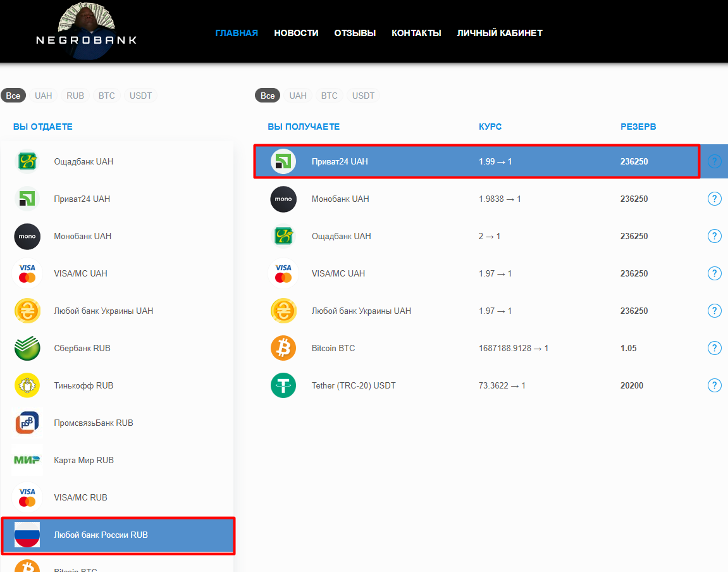Image resolution: width=728 pixels, height=572 pixels.
Task: Go to ГЛАВНАЯ page
Action: pyautogui.click(x=237, y=33)
